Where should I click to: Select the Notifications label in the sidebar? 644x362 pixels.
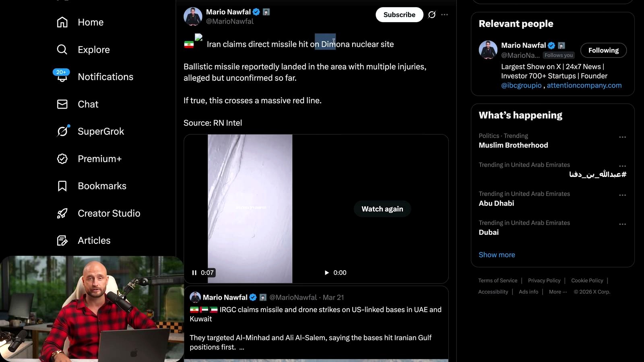pos(105,77)
